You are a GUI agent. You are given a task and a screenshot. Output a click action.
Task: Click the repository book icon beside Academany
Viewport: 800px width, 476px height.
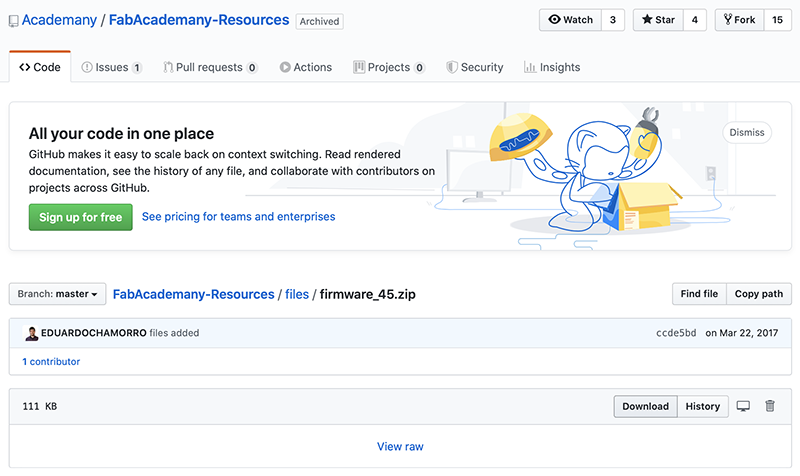coord(14,21)
